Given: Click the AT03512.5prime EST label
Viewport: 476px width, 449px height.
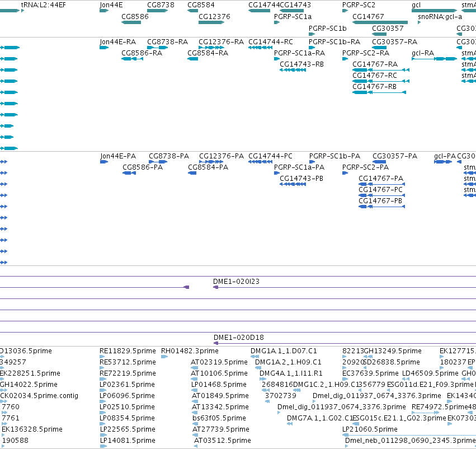Looking at the screenshot, I should pyautogui.click(x=223, y=441).
